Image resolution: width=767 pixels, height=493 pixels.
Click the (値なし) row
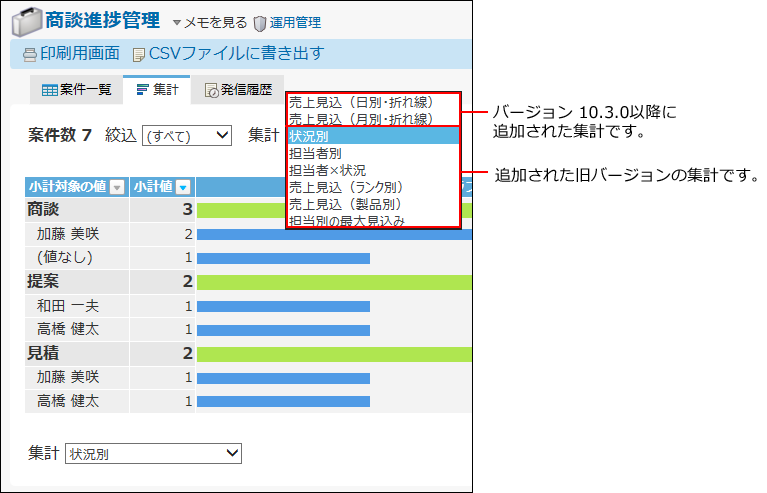tap(65, 257)
